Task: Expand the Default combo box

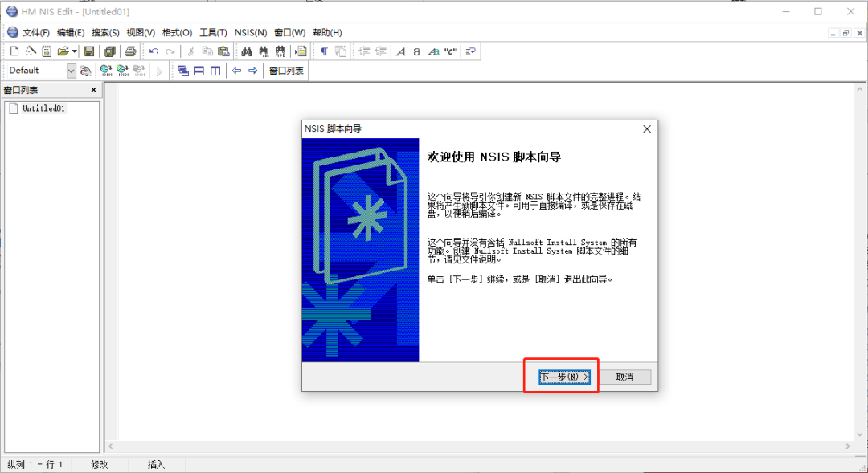Action: click(x=71, y=71)
